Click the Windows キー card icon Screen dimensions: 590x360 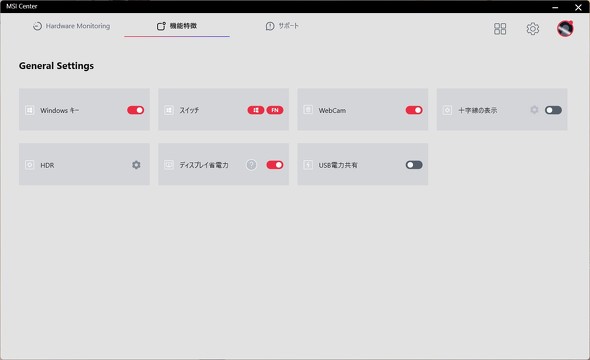[x=29, y=110]
